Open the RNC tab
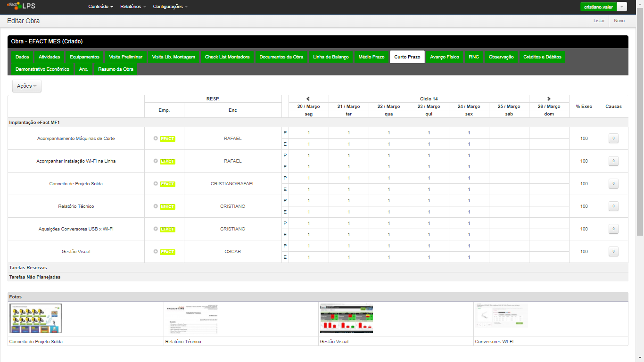The width and height of the screenshot is (644, 362). click(474, 57)
